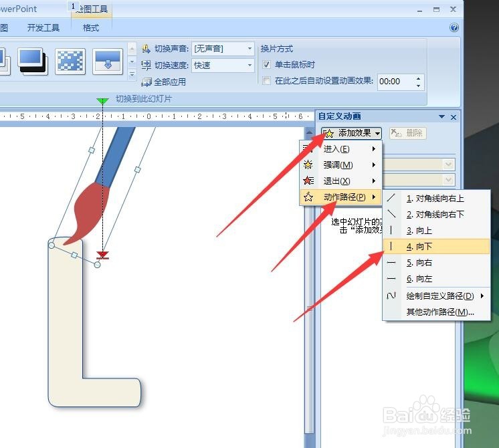The image size is (499, 448).
Task: Choose motion path 6. 向左
Action: click(436, 279)
